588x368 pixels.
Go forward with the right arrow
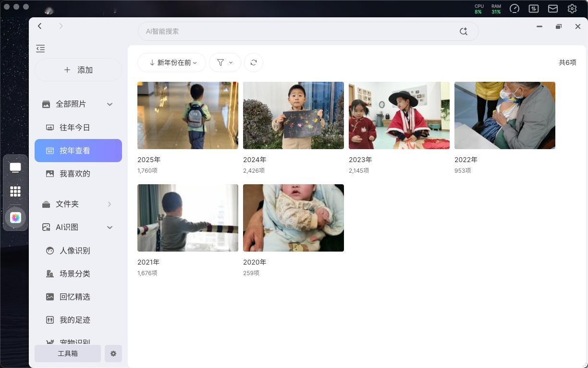coord(61,26)
